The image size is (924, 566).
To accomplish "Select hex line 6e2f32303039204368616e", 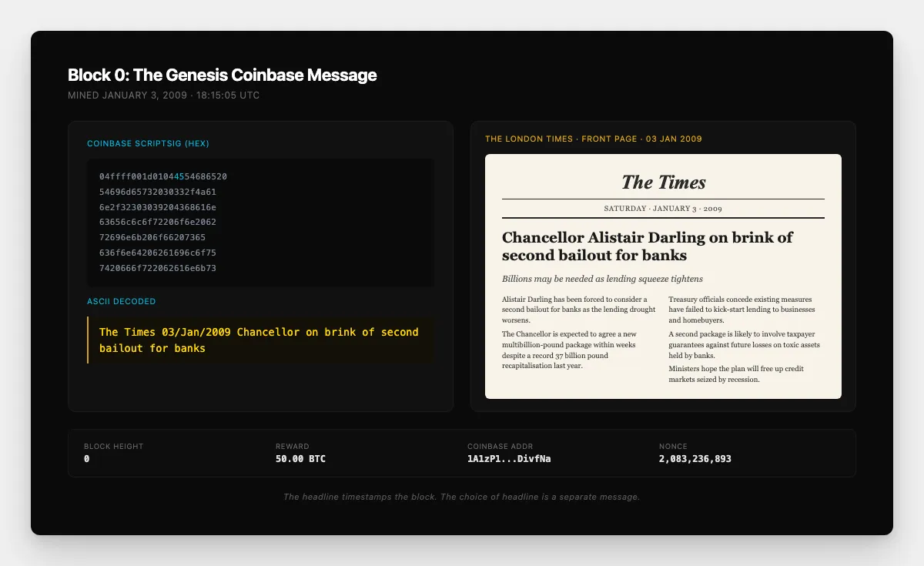I will pos(158,207).
